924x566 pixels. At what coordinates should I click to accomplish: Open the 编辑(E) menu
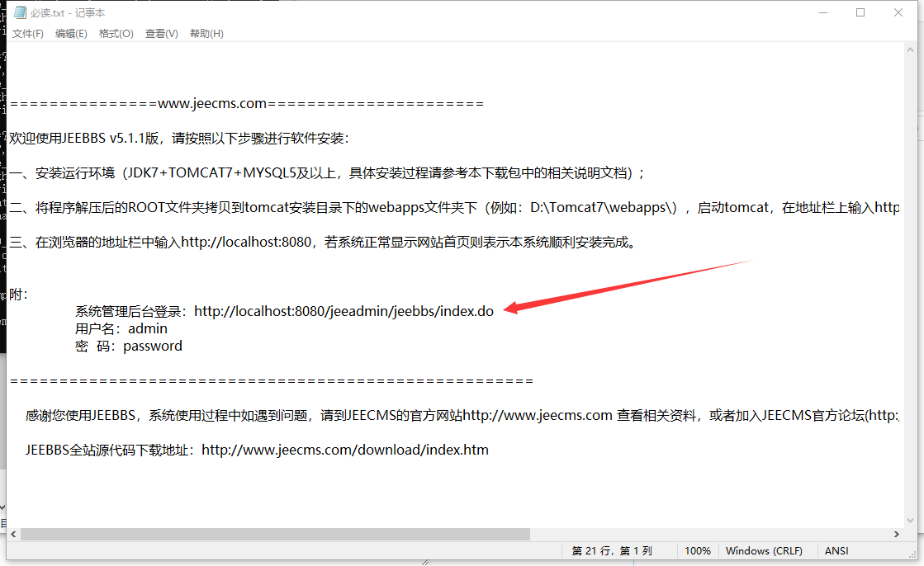click(x=71, y=34)
